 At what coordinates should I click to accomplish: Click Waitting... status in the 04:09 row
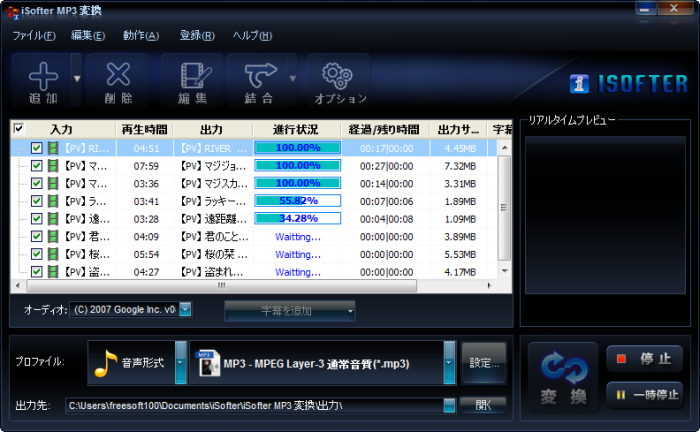pos(298,237)
